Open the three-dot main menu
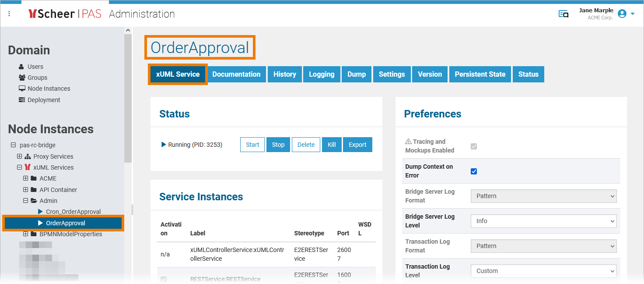The width and height of the screenshot is (644, 284). pyautogui.click(x=10, y=14)
